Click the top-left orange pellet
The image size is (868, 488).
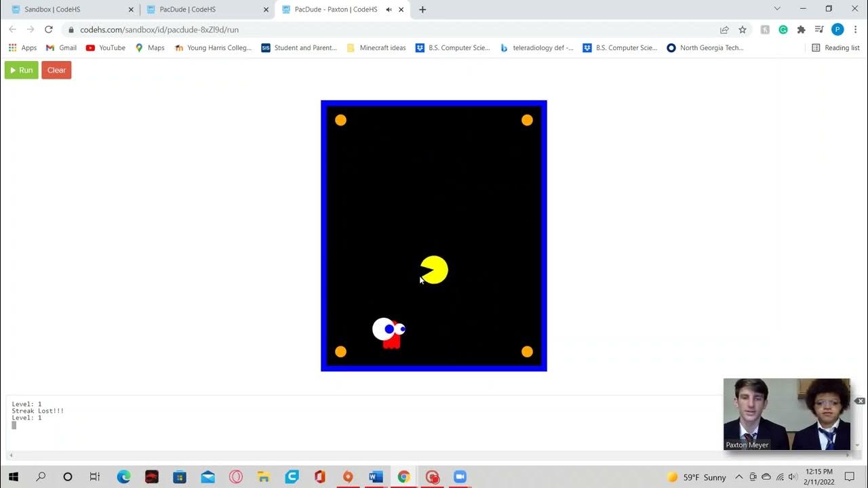(x=340, y=120)
